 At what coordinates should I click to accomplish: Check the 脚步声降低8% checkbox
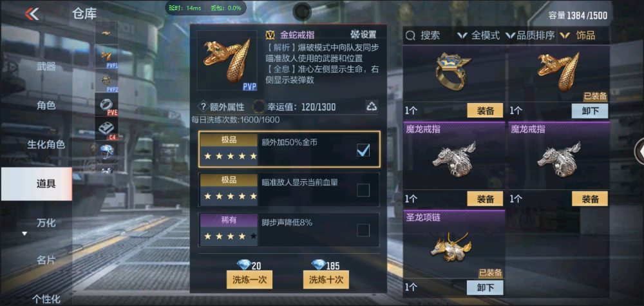363,230
